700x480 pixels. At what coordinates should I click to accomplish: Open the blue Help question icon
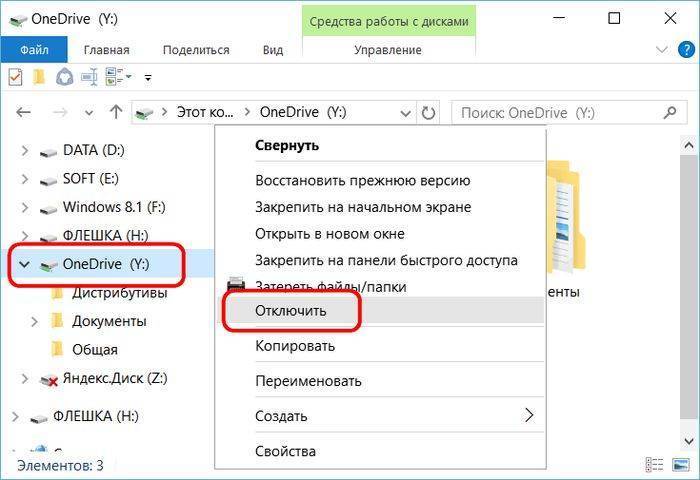tap(686, 49)
